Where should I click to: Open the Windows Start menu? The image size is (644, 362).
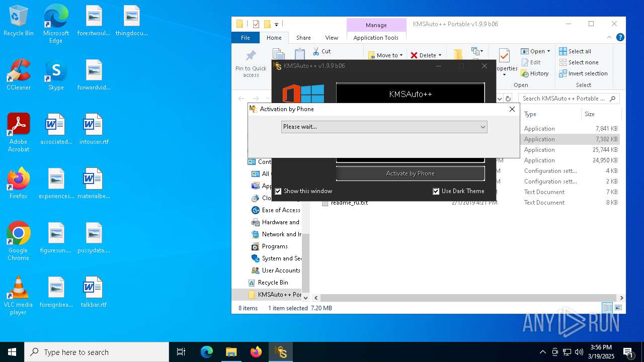(x=12, y=352)
